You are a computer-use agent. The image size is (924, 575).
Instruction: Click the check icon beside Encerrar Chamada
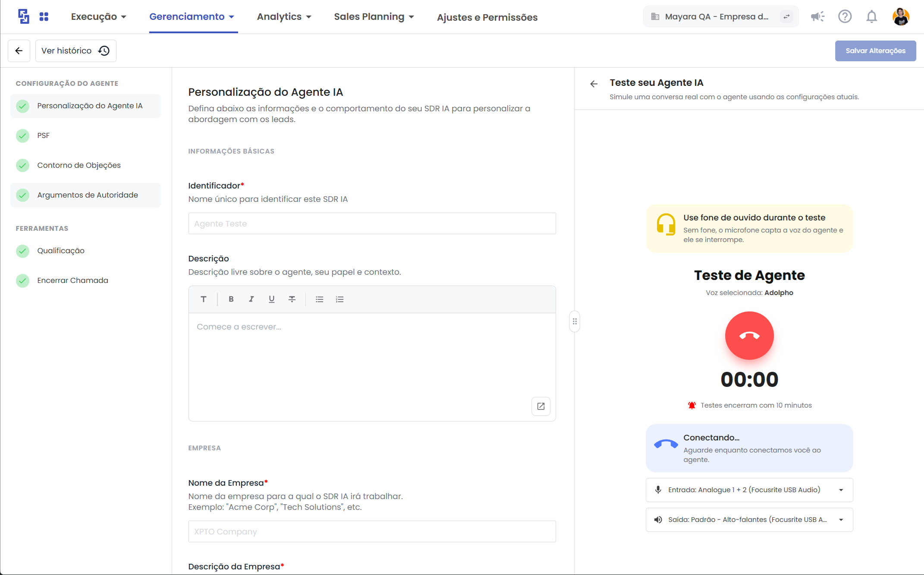(x=22, y=280)
